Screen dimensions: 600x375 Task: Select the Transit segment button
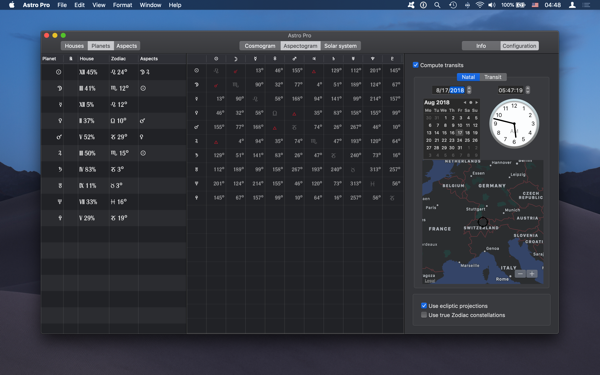pos(492,77)
